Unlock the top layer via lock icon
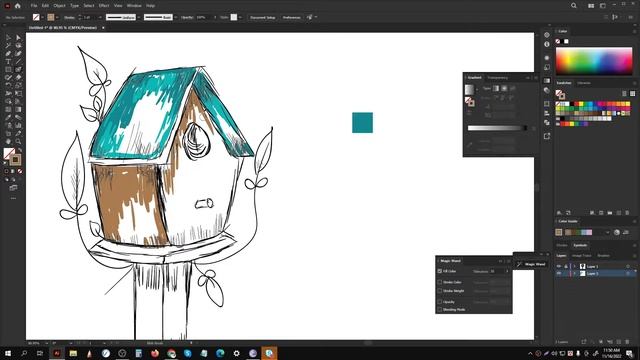This screenshot has height=360, width=640. click(x=566, y=266)
